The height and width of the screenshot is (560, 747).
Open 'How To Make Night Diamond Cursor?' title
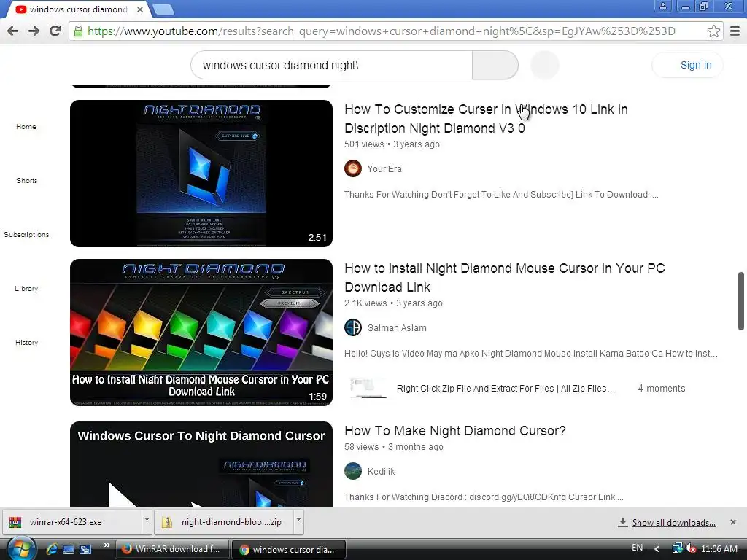tap(455, 431)
